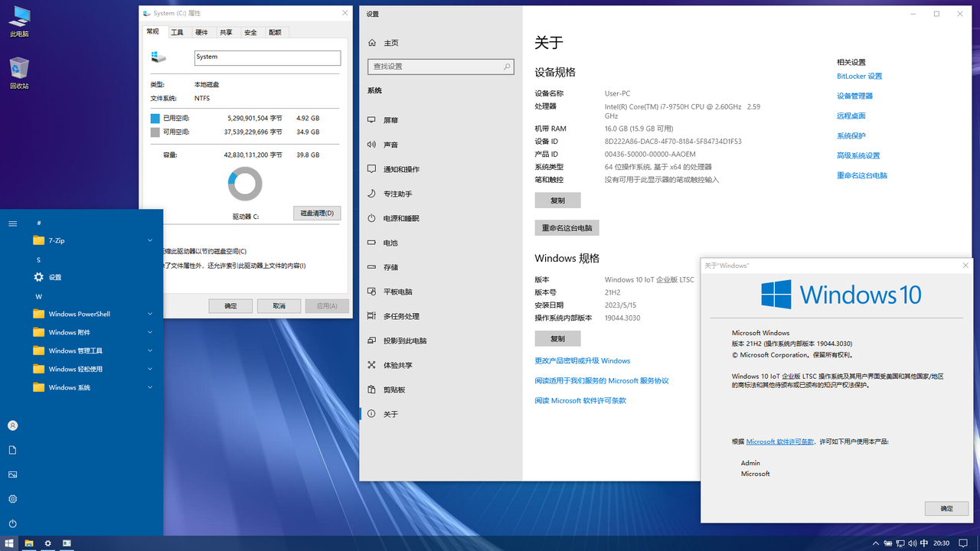
Task: Open 体验共享 in Settings sidebar
Action: click(x=441, y=365)
